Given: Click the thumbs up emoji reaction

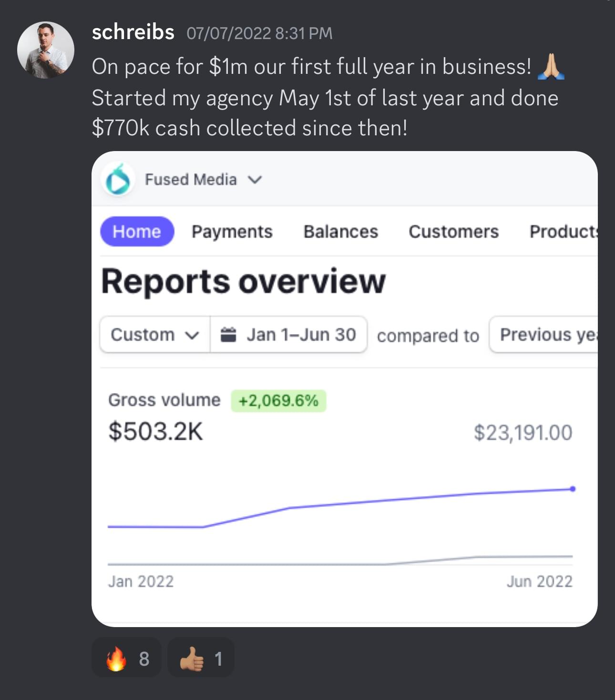Looking at the screenshot, I should pyautogui.click(x=201, y=658).
